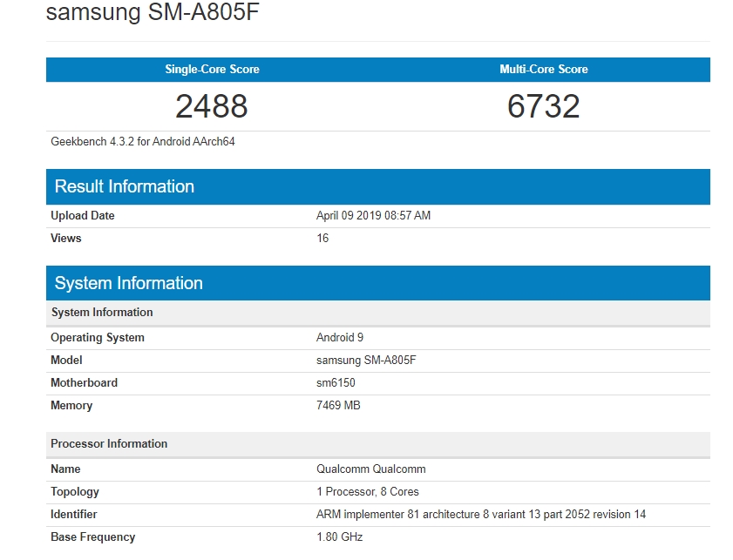The width and height of the screenshot is (733, 560).
Task: Click the Motherboard value sm6150
Action: [x=336, y=383]
